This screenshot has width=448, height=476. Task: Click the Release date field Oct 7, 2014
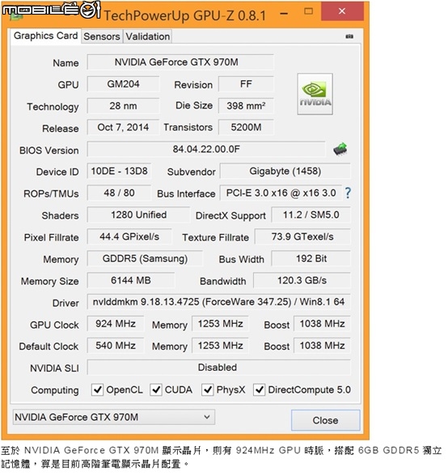click(123, 128)
